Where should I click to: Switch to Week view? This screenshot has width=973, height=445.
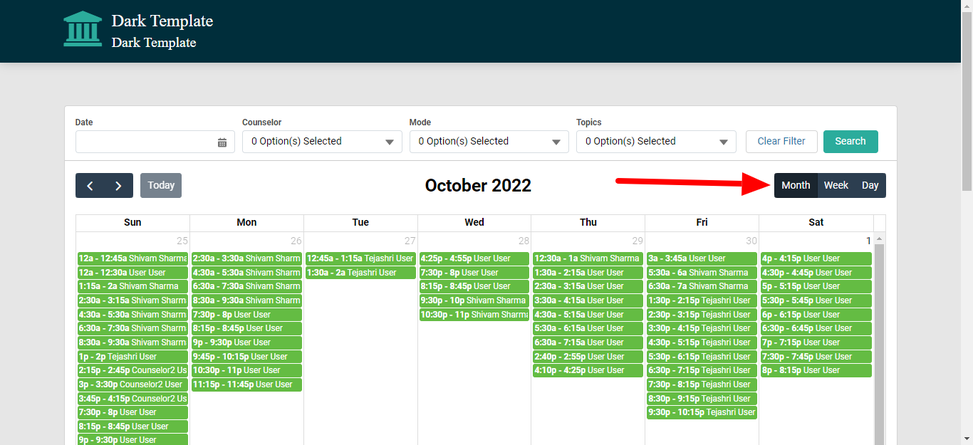click(x=836, y=185)
